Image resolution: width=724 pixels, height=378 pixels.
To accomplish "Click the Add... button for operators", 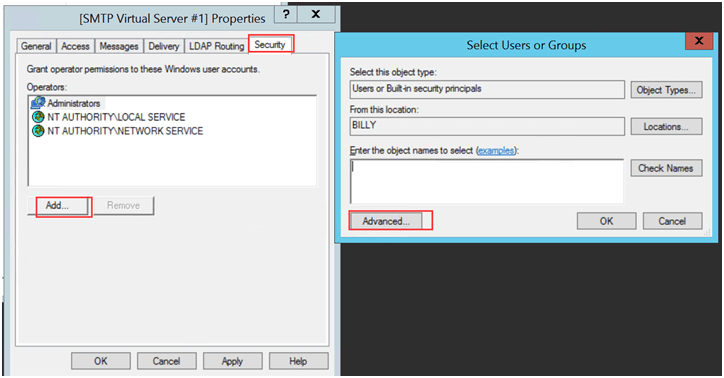I will pos(57,205).
